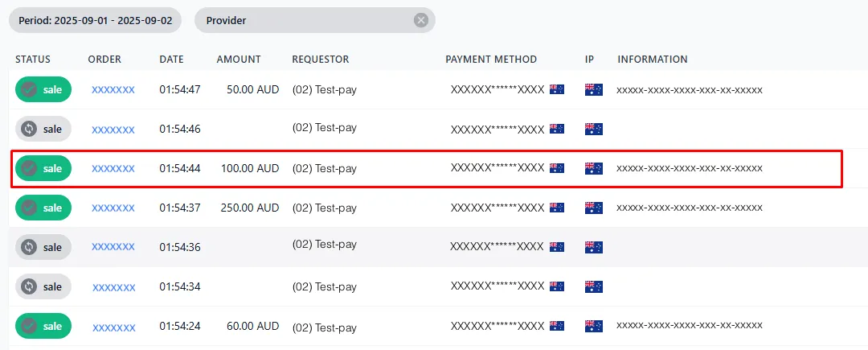This screenshot has width=868, height=350.
Task: Click the grey pending sale badge at 01:54:36
Action: [x=43, y=247]
